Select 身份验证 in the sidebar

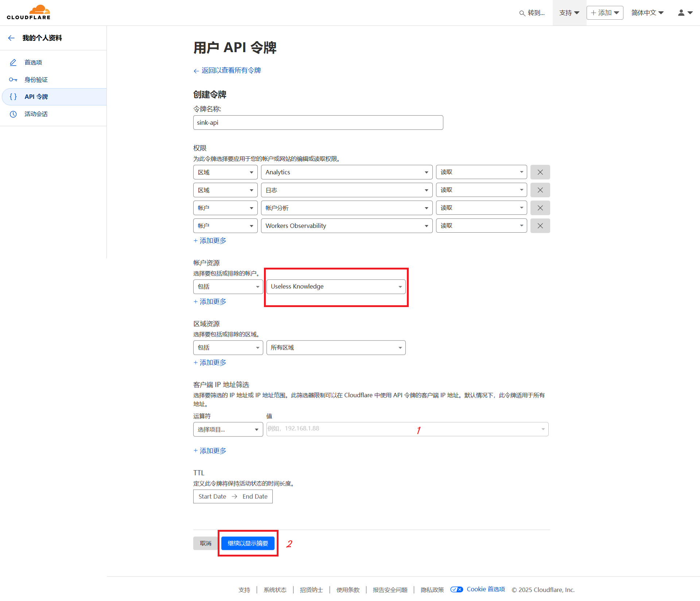tap(36, 80)
